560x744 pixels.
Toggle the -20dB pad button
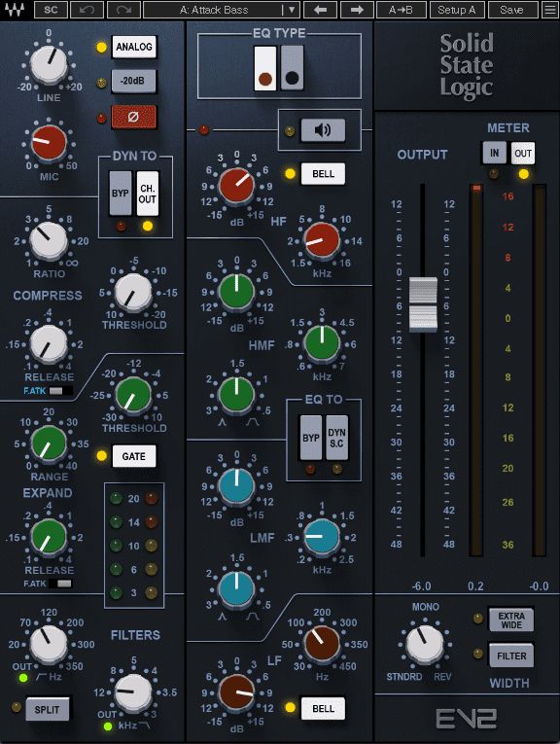(133, 81)
